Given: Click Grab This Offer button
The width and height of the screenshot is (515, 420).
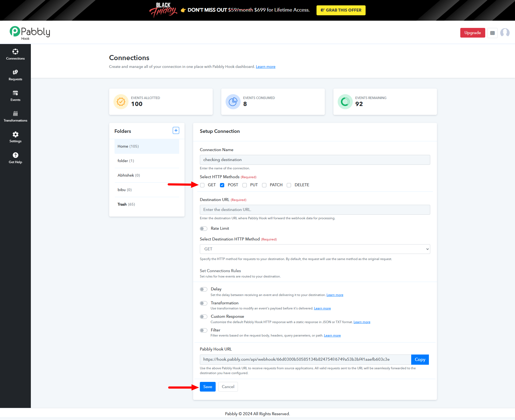Looking at the screenshot, I should coord(341,10).
